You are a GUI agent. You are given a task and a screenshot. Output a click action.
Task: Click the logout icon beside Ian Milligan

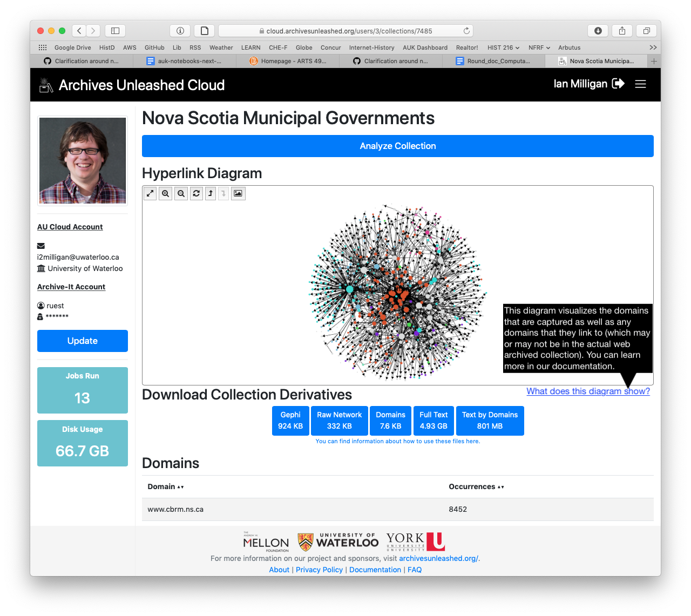618,84
